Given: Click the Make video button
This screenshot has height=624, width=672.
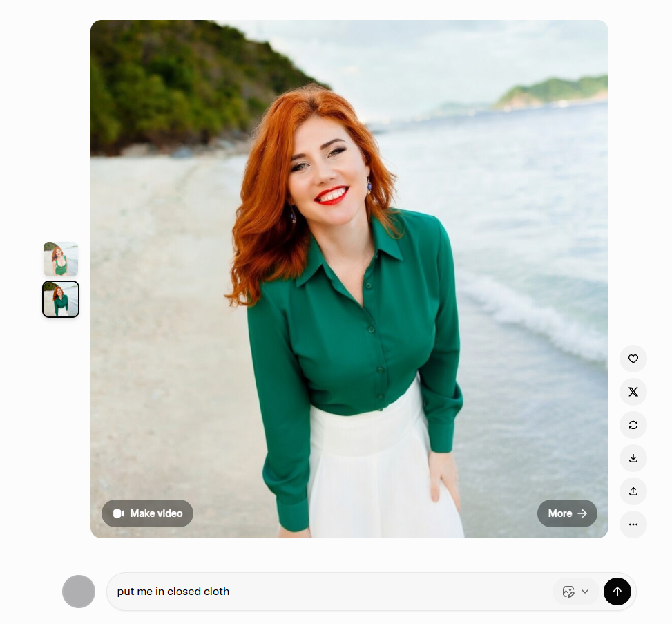Looking at the screenshot, I should [x=147, y=513].
